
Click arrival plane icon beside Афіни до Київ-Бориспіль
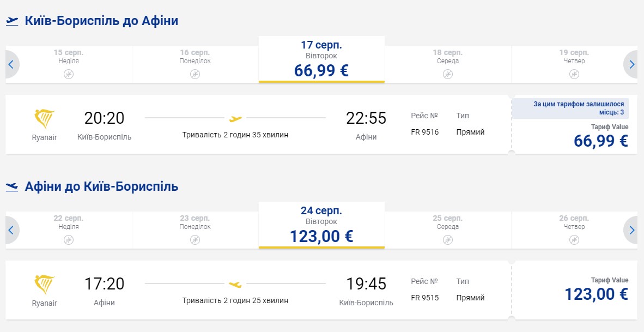pyautogui.click(x=12, y=187)
